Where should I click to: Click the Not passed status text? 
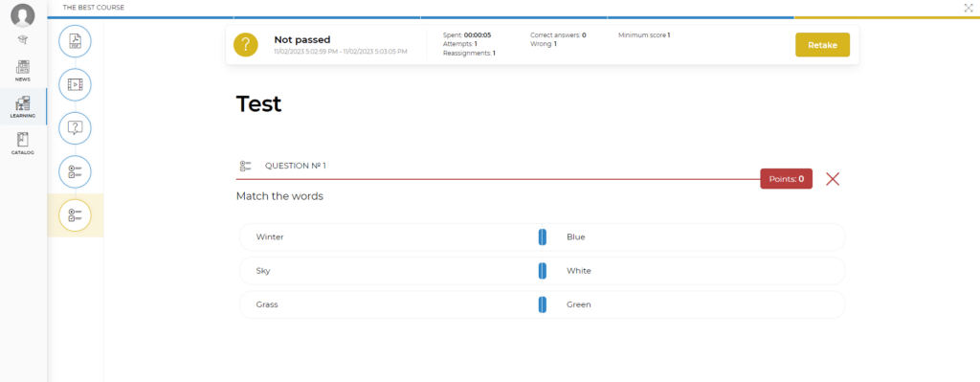point(301,39)
